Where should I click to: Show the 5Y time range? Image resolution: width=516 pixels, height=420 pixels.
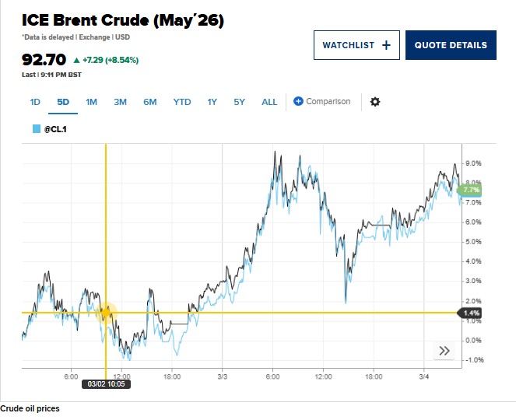(x=239, y=102)
